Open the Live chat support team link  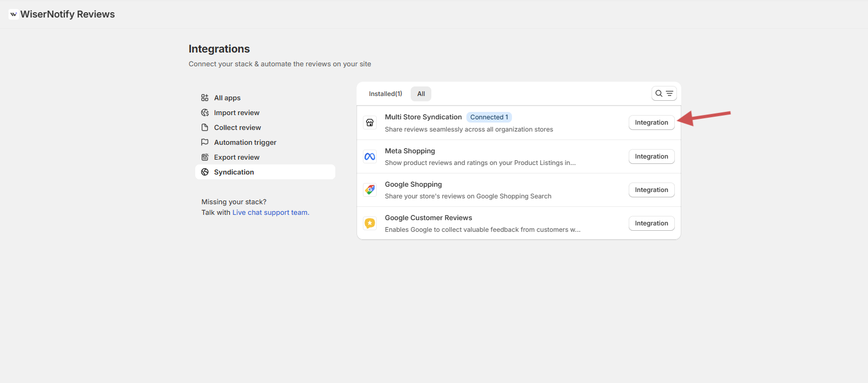click(x=270, y=213)
